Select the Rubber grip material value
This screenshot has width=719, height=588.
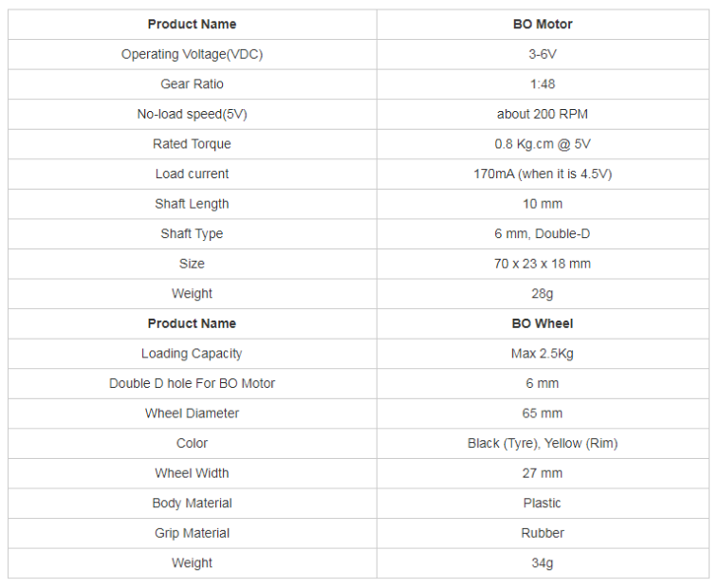pyautogui.click(x=543, y=533)
